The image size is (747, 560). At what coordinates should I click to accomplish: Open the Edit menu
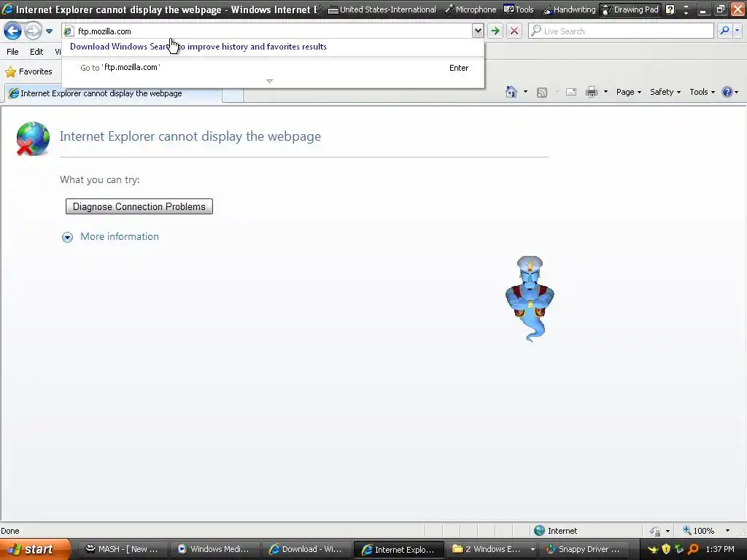(x=36, y=52)
